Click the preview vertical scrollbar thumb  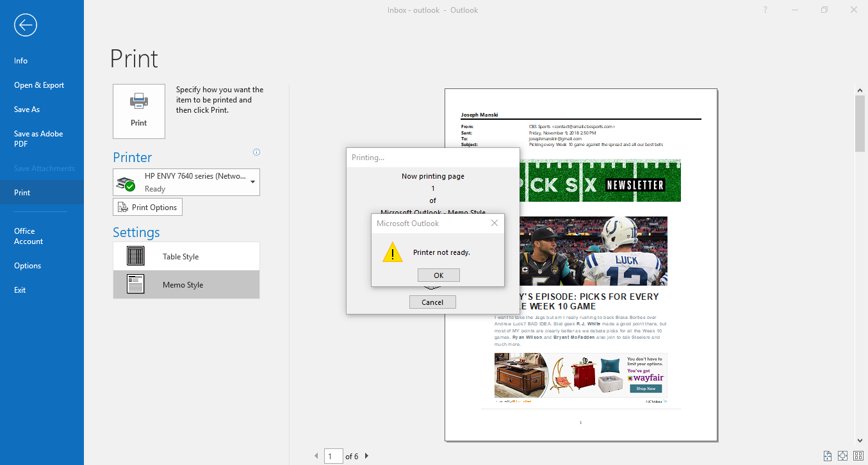(x=860, y=124)
